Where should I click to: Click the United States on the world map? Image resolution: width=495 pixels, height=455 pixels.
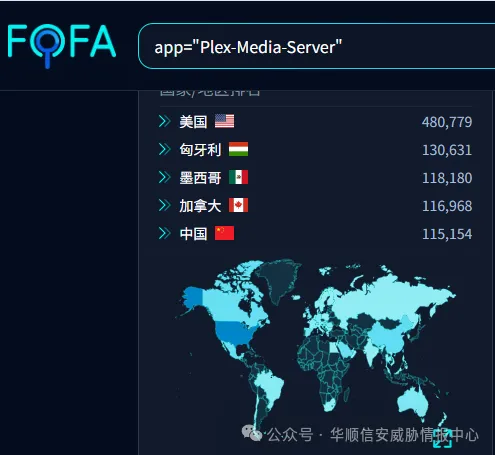(x=235, y=333)
